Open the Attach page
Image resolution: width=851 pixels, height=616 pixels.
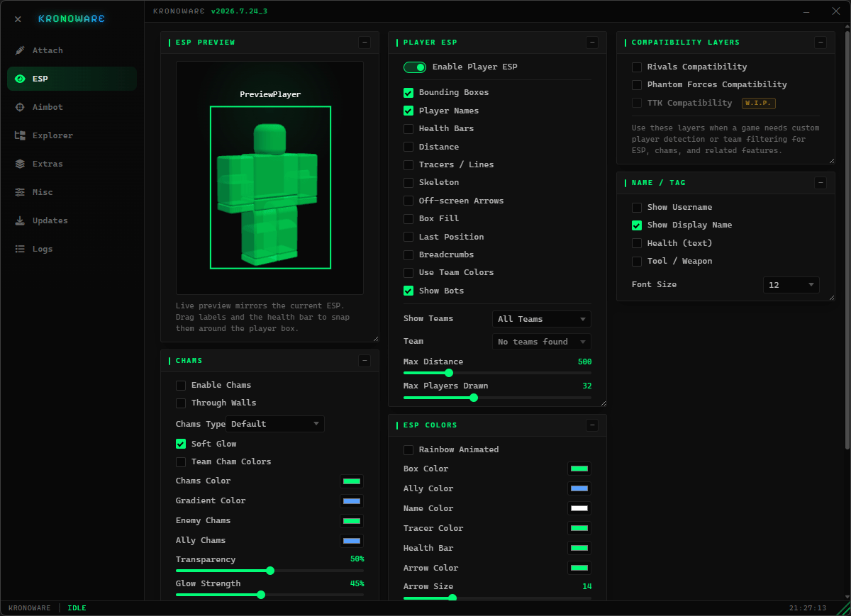[x=72, y=50]
